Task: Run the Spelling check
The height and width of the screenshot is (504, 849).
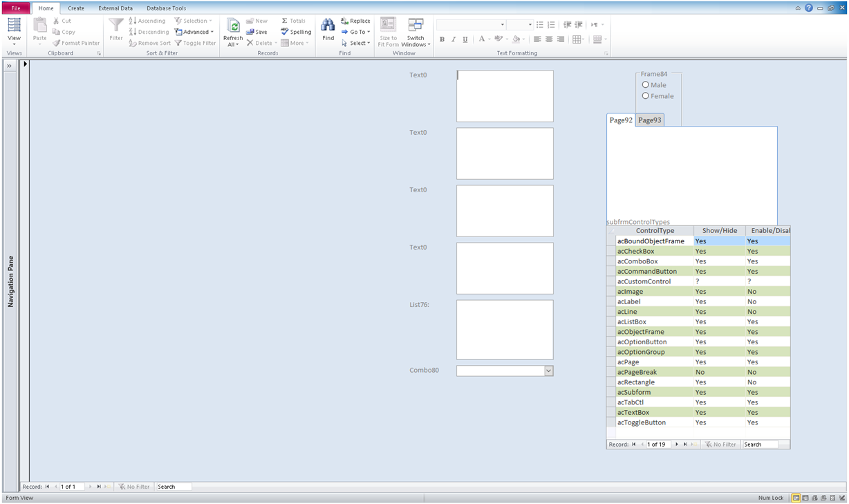Action: pyautogui.click(x=296, y=32)
